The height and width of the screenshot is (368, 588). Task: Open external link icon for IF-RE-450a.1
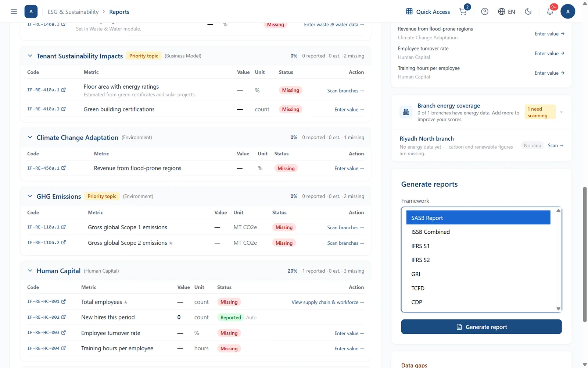(64, 168)
